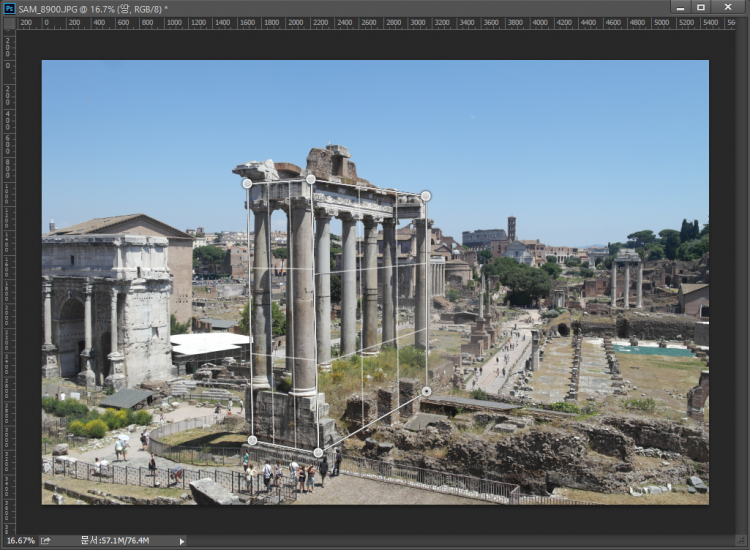Select the lower-right perspective warp pin
750x550 pixels.
pyautogui.click(x=427, y=391)
